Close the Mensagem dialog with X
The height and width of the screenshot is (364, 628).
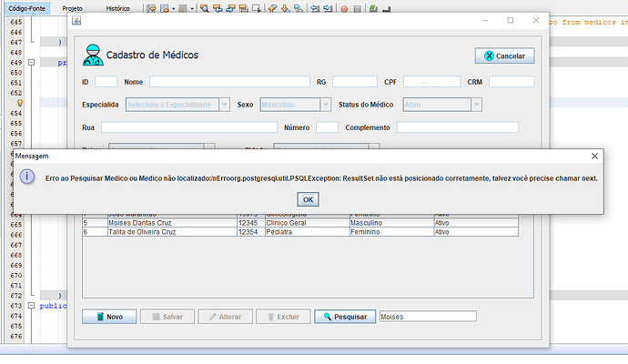594,157
